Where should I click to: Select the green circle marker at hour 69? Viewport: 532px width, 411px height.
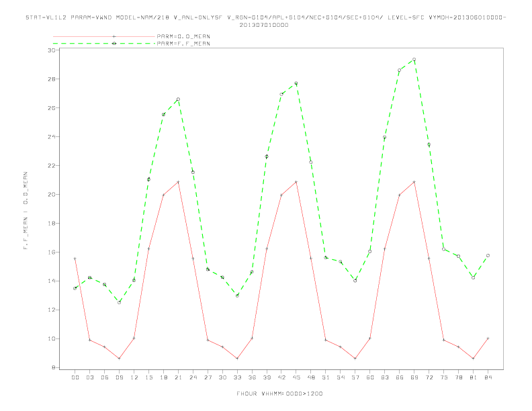click(414, 59)
